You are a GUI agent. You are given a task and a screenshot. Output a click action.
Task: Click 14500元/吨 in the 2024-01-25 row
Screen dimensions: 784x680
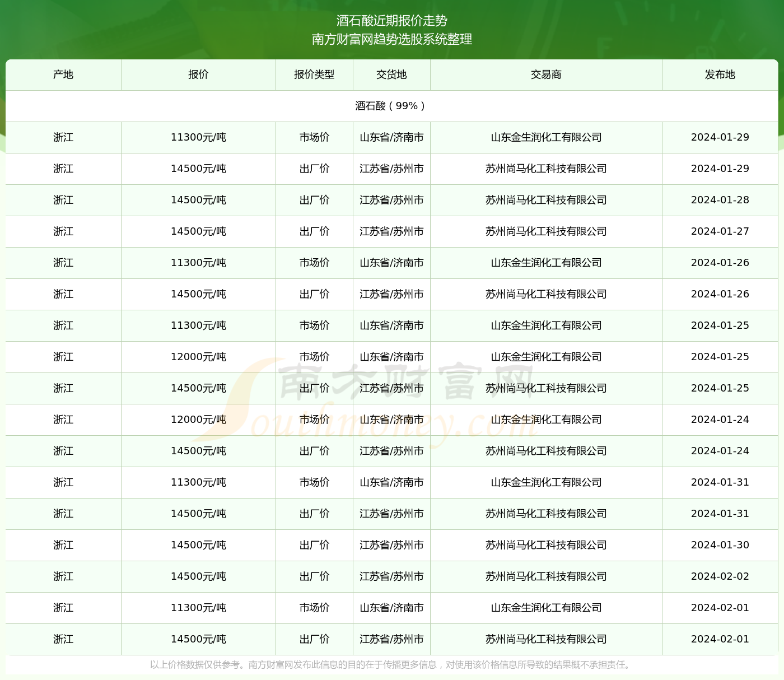coord(198,388)
